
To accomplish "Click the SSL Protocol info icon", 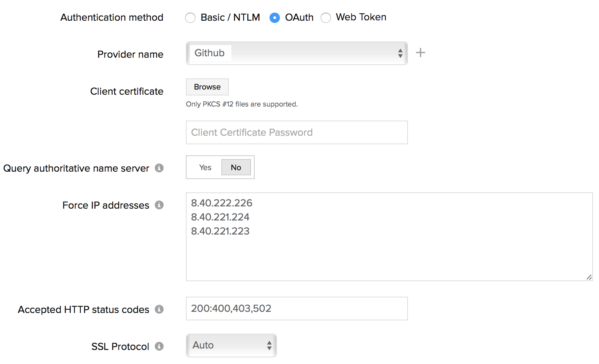I will coord(159,346).
